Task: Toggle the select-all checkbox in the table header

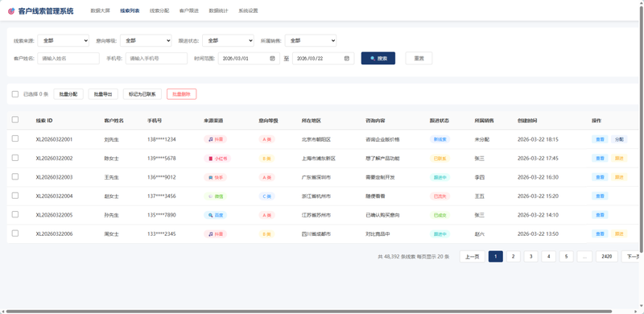Action: [15, 120]
